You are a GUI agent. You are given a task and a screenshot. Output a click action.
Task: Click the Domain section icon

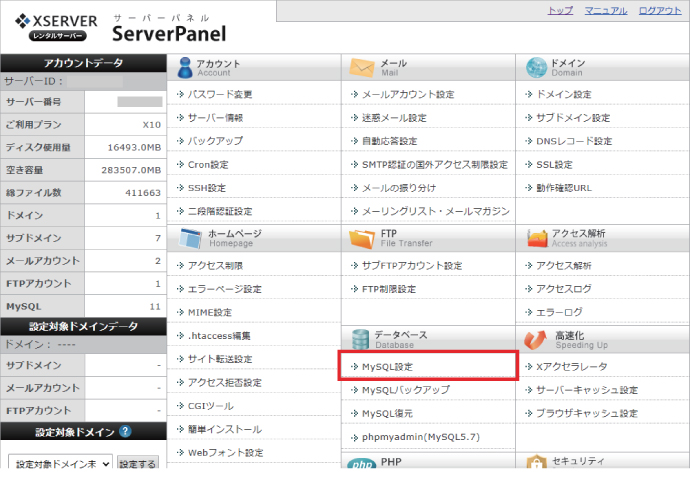[x=535, y=67]
